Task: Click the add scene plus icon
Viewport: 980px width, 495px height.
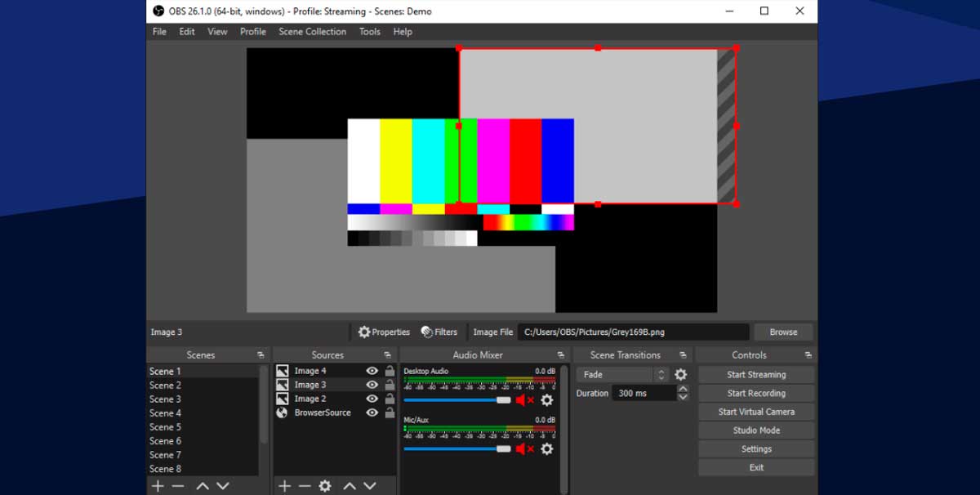Action: [158, 486]
